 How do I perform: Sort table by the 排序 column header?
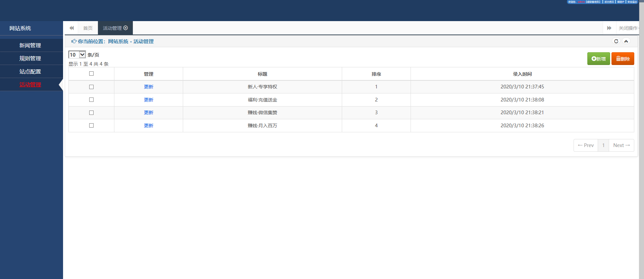pyautogui.click(x=376, y=74)
